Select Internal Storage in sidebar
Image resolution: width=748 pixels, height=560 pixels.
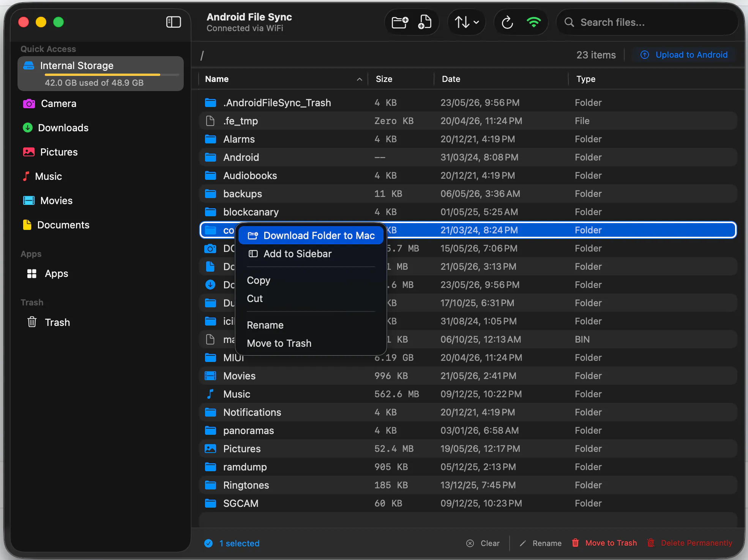click(x=101, y=74)
